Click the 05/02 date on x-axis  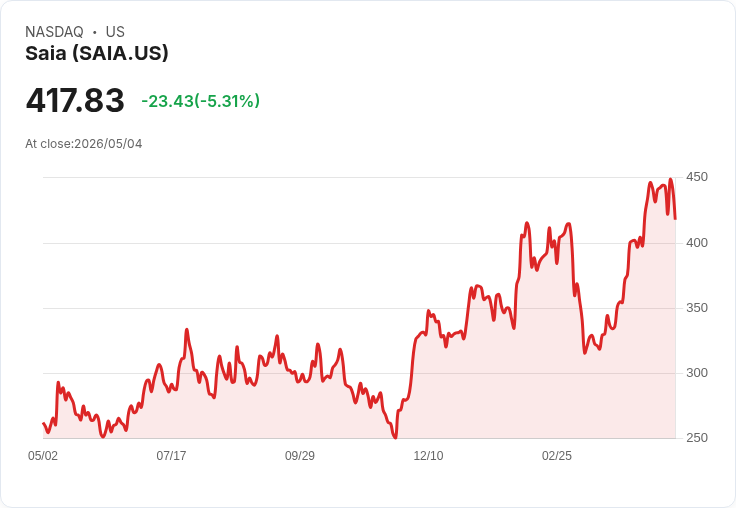tap(43, 456)
